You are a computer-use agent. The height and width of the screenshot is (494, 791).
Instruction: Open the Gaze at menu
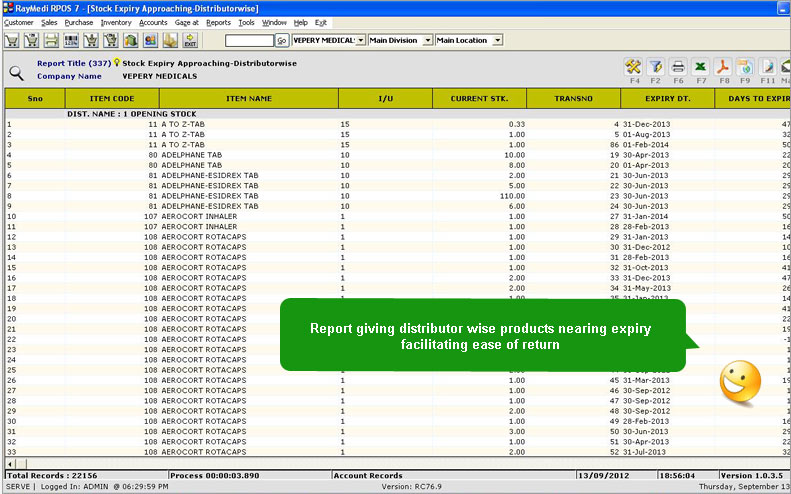tap(187, 23)
